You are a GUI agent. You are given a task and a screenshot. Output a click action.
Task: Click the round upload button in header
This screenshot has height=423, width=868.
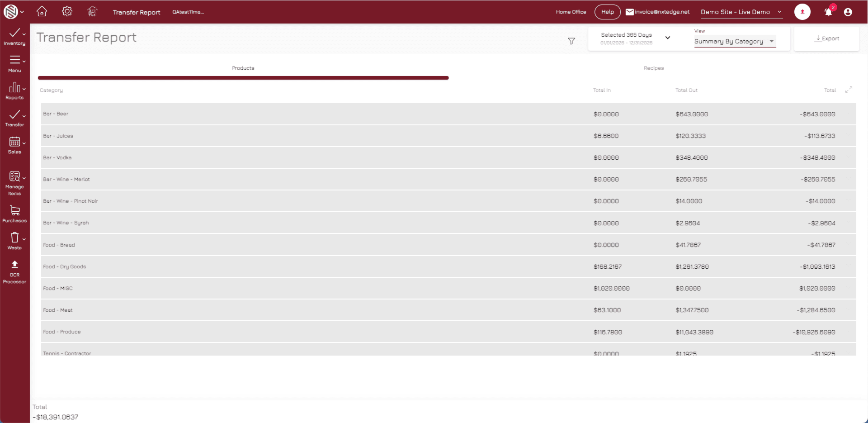[802, 12]
